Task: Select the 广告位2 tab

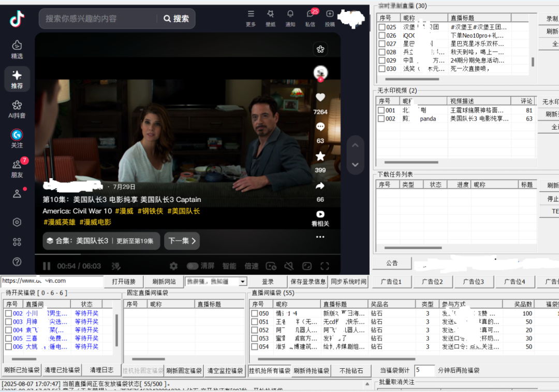Action: coord(432,282)
